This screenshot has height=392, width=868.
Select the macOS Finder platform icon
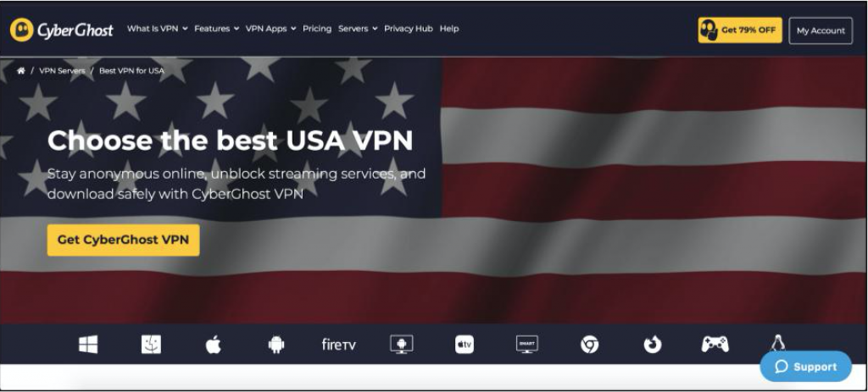151,345
